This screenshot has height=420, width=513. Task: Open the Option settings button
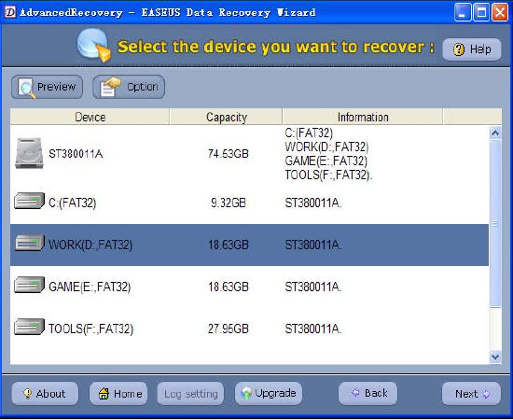[129, 87]
